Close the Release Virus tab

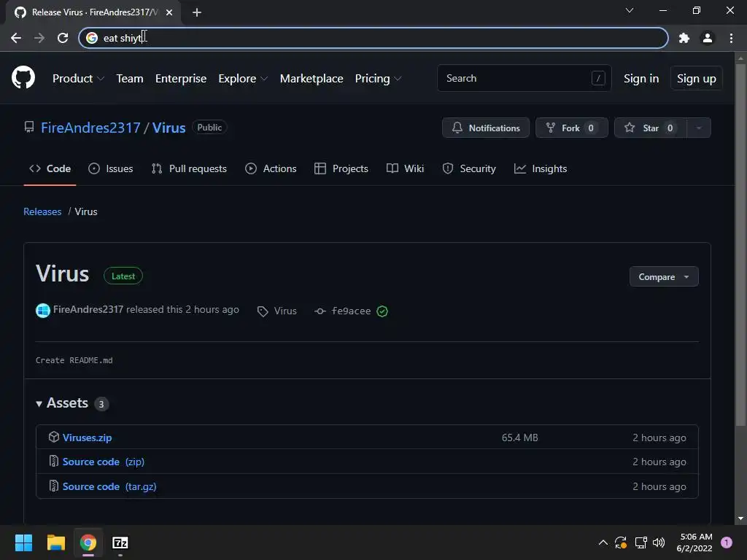point(169,12)
